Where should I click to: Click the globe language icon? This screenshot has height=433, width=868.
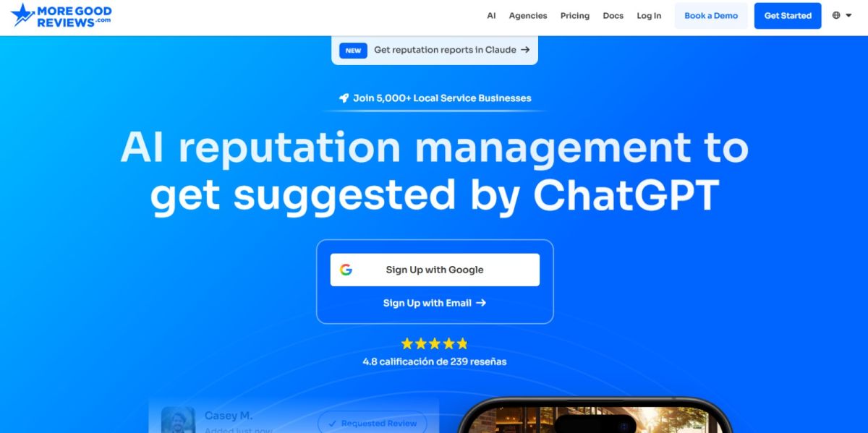836,15
